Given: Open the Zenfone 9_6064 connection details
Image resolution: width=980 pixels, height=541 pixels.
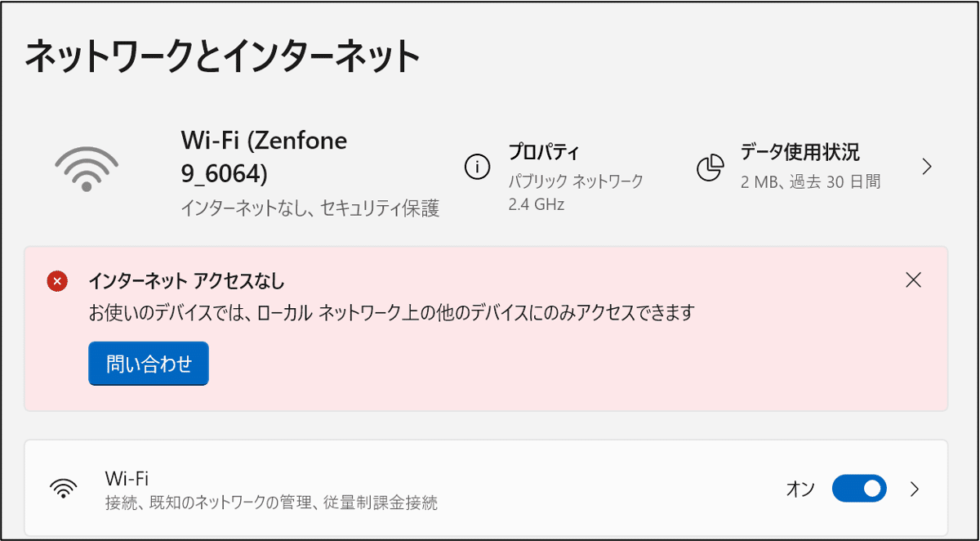Looking at the screenshot, I should (261, 154).
